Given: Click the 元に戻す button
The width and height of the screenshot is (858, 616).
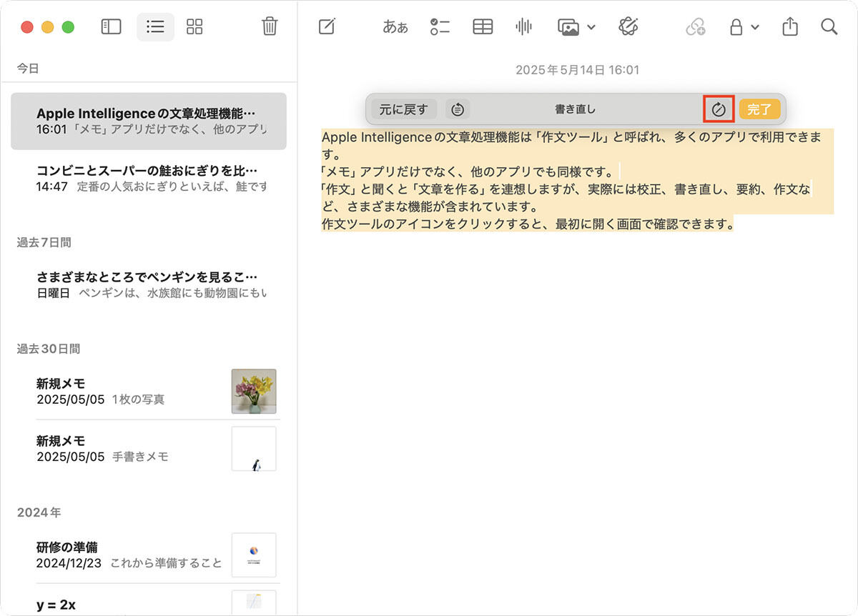Looking at the screenshot, I should 404,109.
